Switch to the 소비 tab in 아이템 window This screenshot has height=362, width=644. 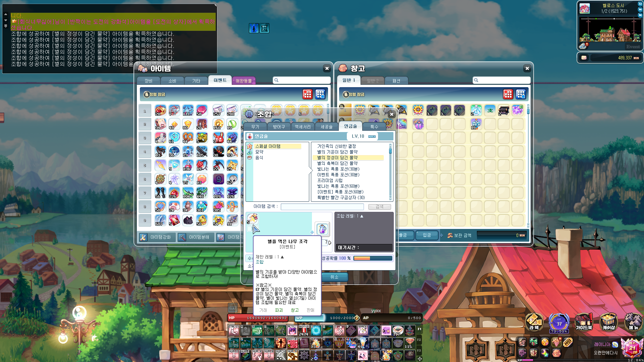click(x=172, y=81)
